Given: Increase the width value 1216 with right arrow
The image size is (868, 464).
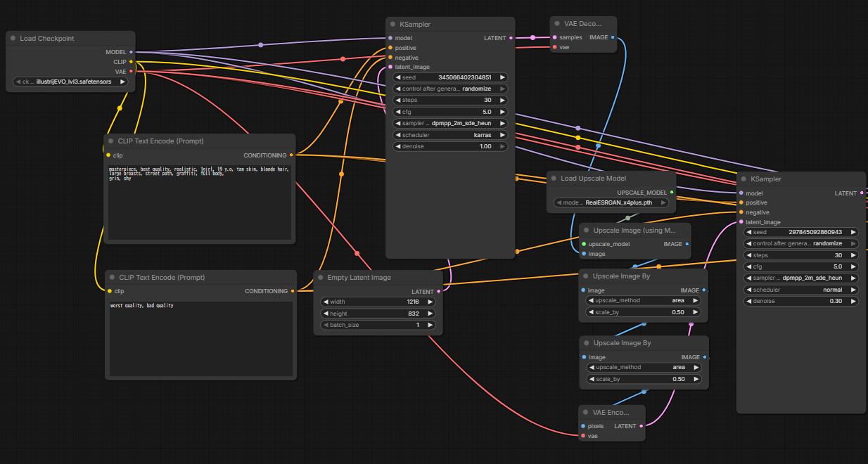Looking at the screenshot, I should pos(430,302).
